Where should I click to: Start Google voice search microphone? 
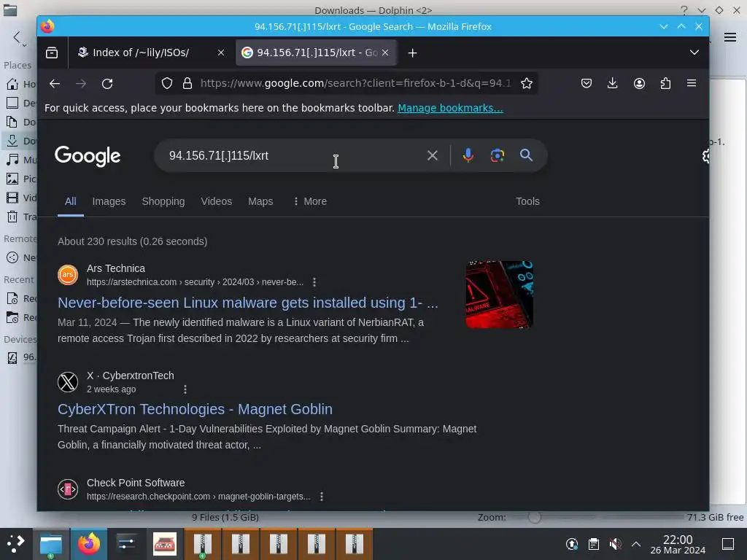pyautogui.click(x=468, y=155)
